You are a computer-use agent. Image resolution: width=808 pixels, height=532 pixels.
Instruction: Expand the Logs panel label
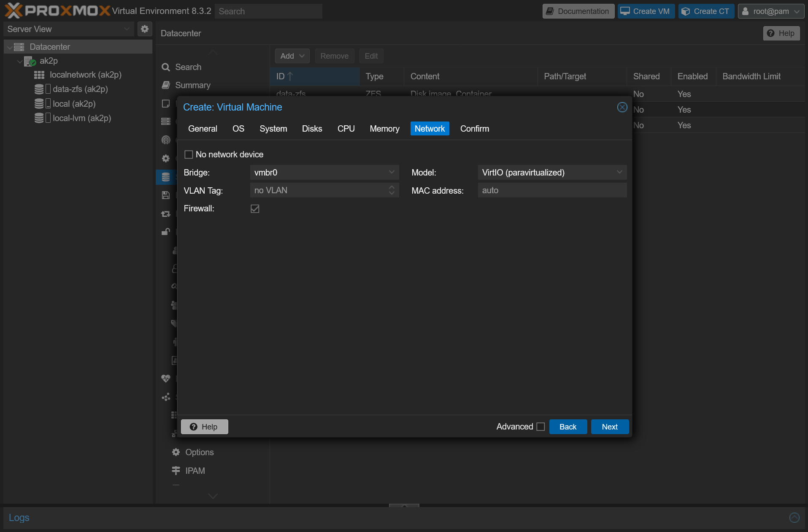tap(19, 518)
